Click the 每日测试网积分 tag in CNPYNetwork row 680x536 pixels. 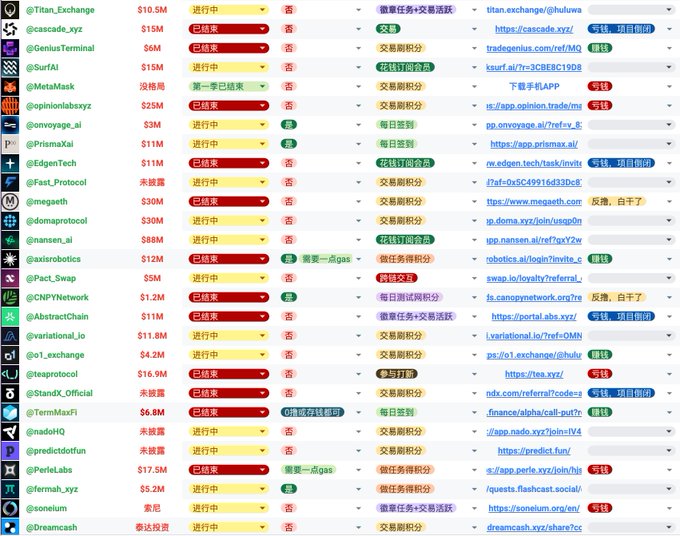pyautogui.click(x=409, y=297)
